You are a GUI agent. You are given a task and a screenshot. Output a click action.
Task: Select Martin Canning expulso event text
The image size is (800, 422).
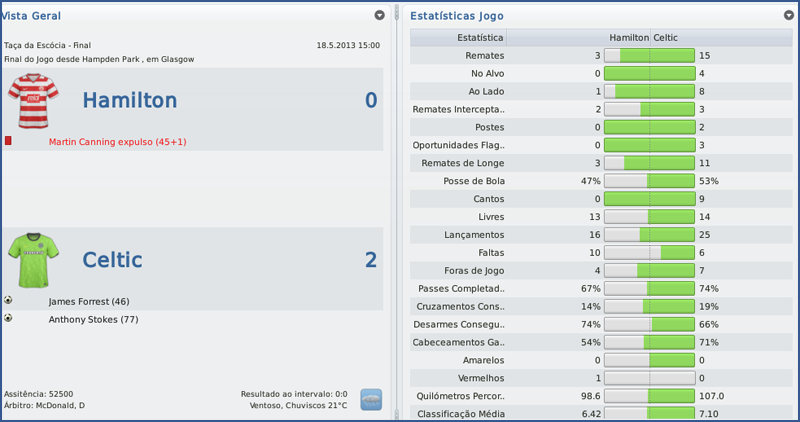click(x=117, y=142)
